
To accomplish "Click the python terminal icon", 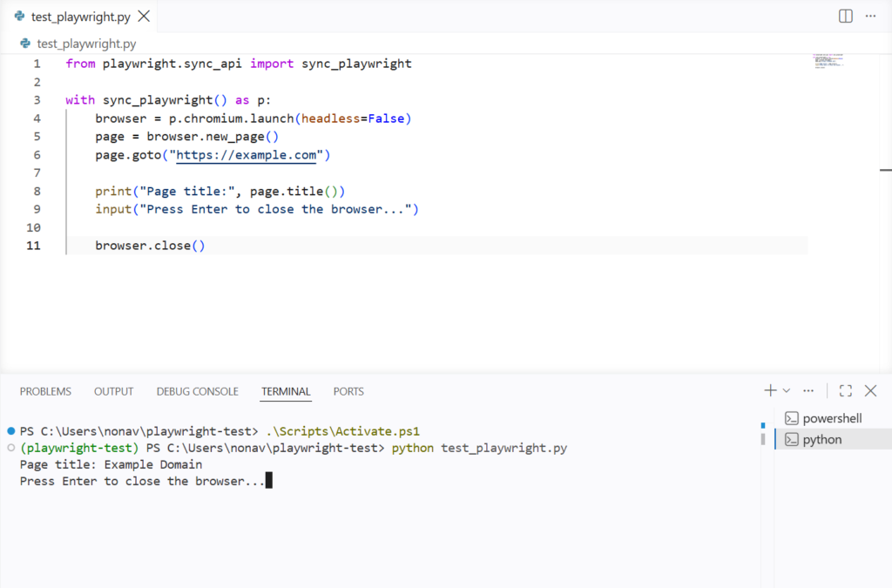I will [791, 440].
